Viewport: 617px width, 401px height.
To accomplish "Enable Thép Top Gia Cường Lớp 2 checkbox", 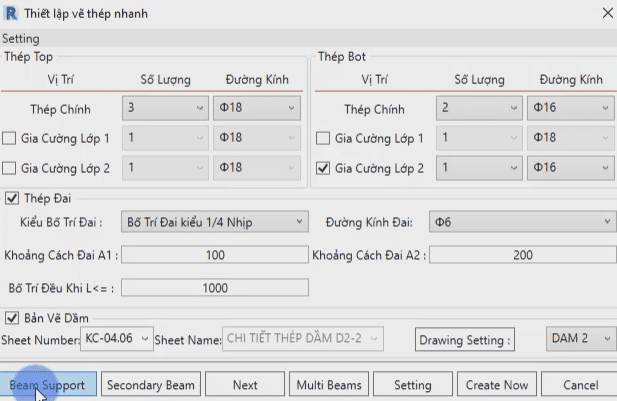I will coord(9,168).
